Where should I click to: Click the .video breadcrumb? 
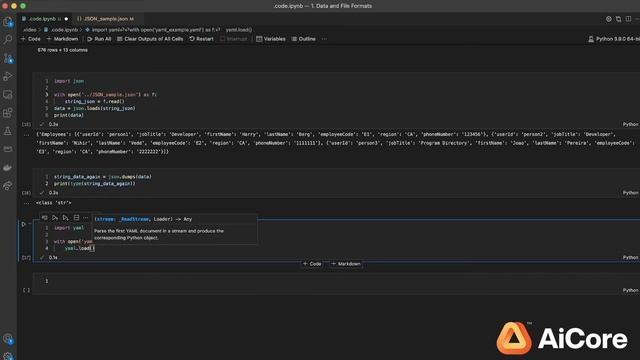30,30
